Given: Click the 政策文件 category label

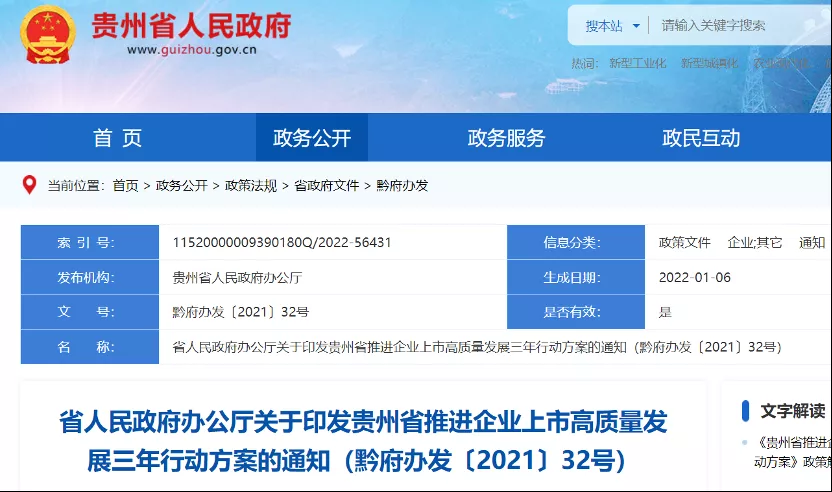Looking at the screenshot, I should tap(684, 243).
